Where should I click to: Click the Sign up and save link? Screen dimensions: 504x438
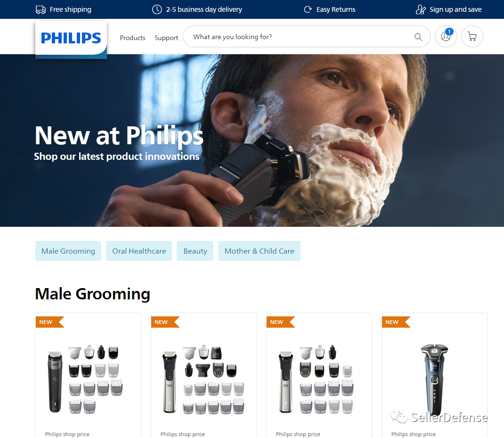pos(455,9)
